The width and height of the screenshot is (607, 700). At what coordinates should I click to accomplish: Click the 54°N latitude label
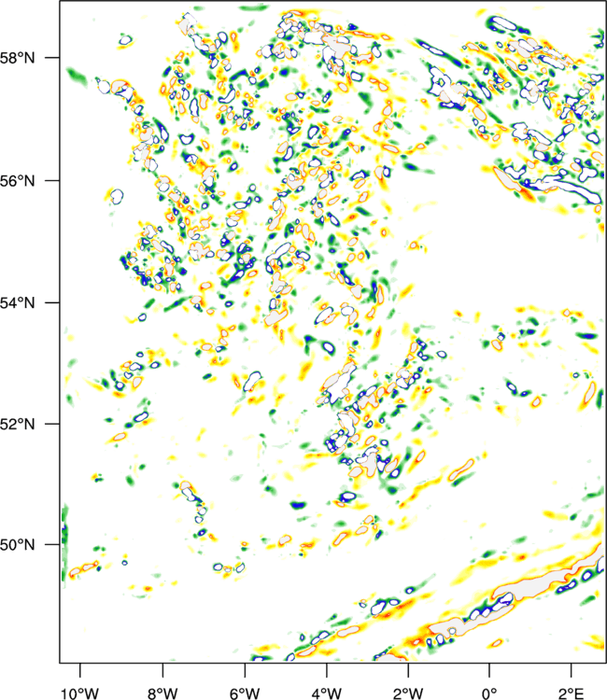click(17, 303)
